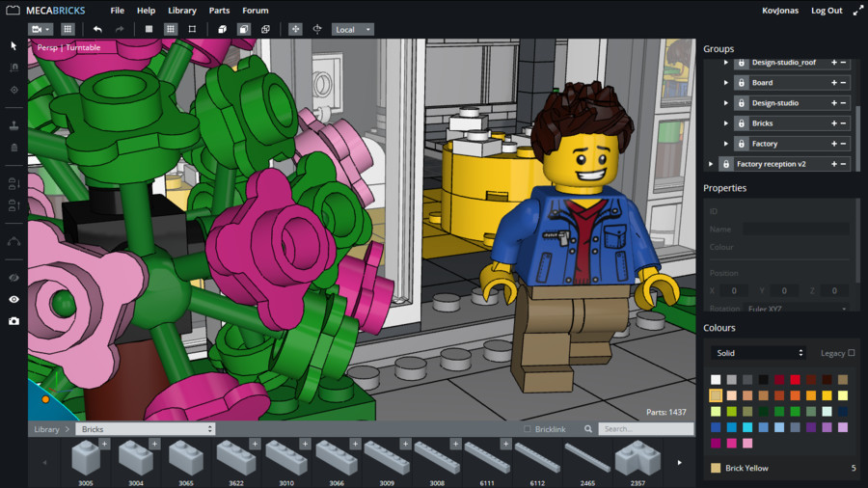The height and width of the screenshot is (488, 868).
Task: Activate the move translate tool
Action: coord(296,29)
